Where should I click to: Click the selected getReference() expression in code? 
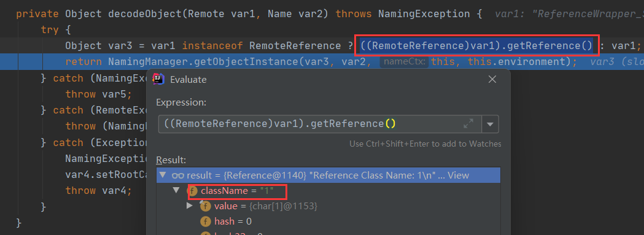coord(476,45)
